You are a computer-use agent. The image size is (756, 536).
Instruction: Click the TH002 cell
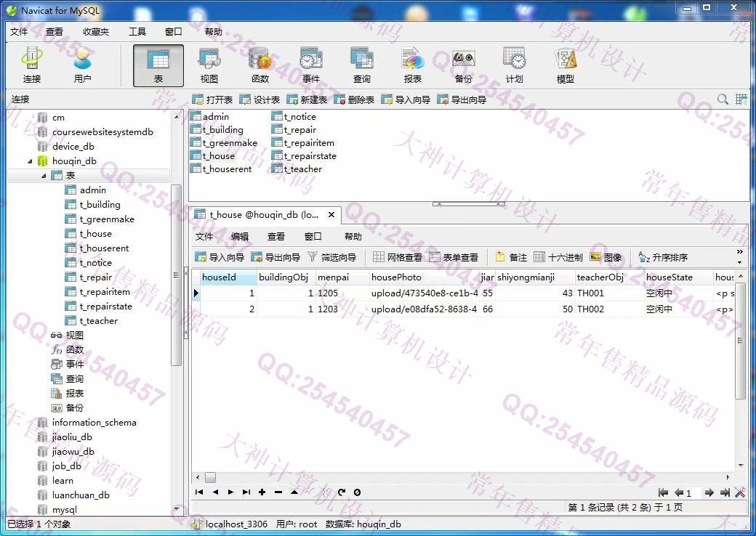point(609,309)
